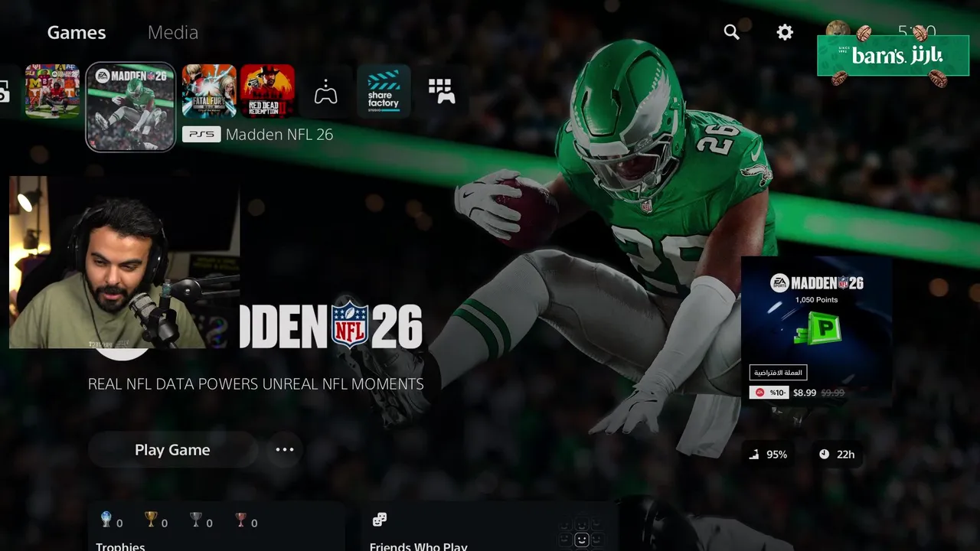Open the search magnifier icon
980x551 pixels.
click(x=732, y=32)
